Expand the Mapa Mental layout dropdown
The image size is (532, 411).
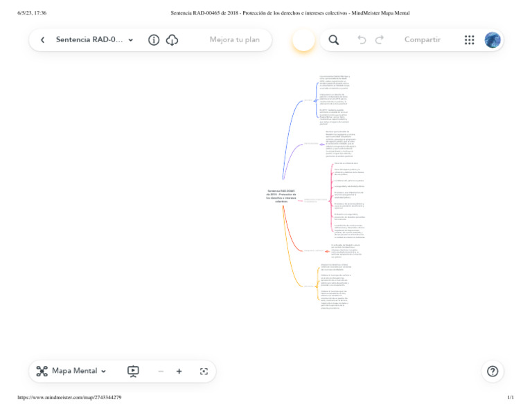pyautogui.click(x=103, y=372)
